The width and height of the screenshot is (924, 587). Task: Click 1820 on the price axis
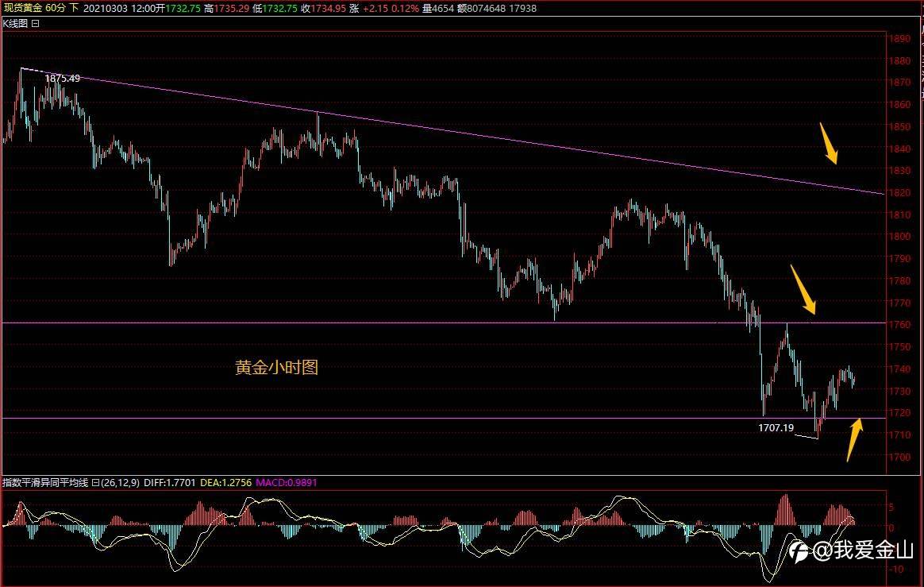coord(900,193)
